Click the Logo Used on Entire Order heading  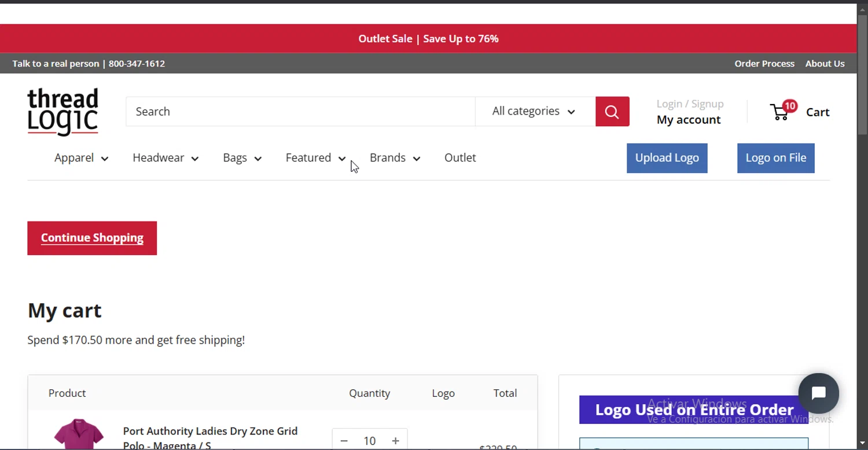coord(694,410)
